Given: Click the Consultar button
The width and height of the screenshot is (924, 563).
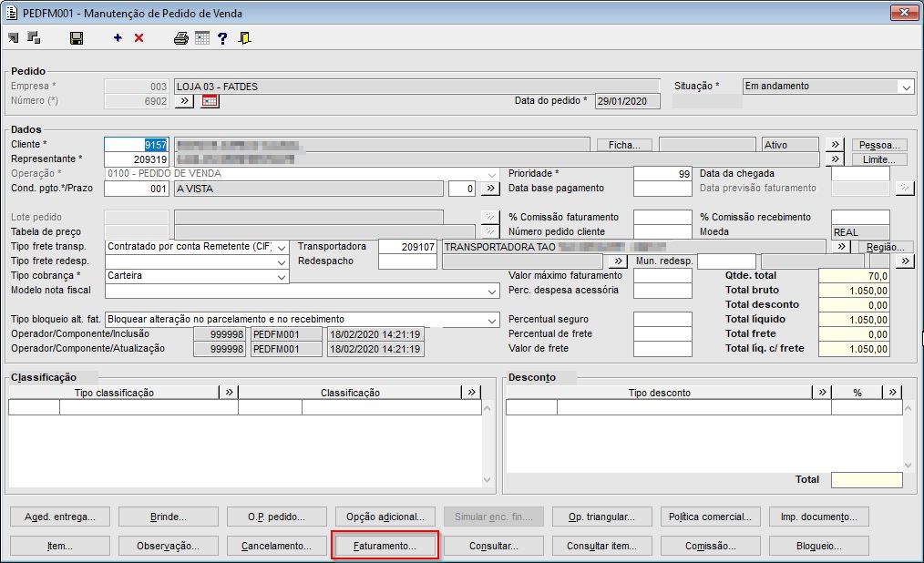Looking at the screenshot, I should (x=493, y=546).
